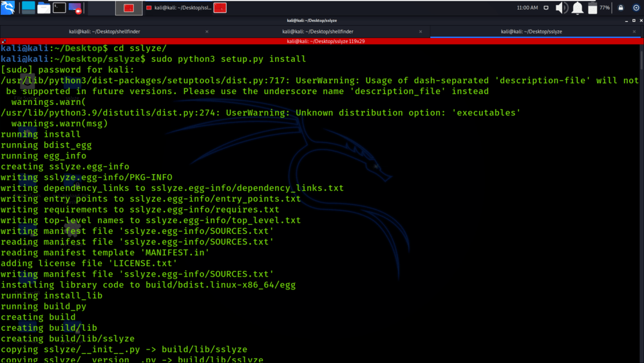Image resolution: width=644 pixels, height=363 pixels.
Task: Click the 'writing sslyze.egg-info/PKG-INFO' line
Action: 86,177
